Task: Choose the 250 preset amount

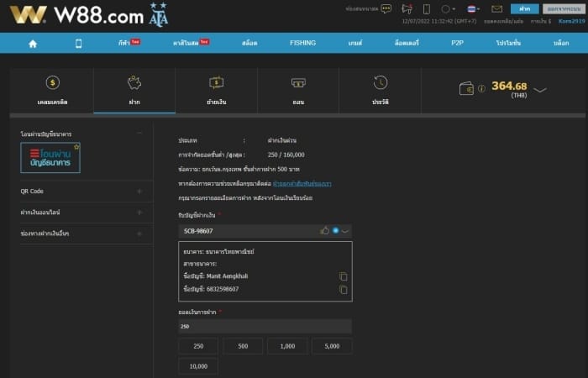Action: click(198, 346)
